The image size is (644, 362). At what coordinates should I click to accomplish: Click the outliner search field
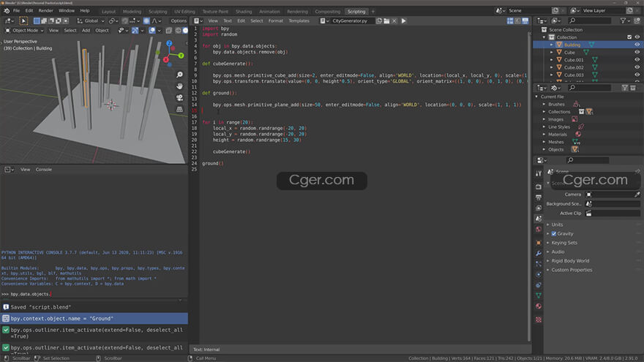[x=589, y=20]
